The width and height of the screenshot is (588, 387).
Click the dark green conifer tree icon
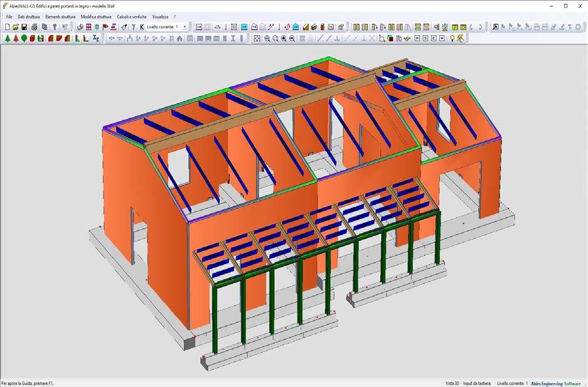[x=8, y=38]
